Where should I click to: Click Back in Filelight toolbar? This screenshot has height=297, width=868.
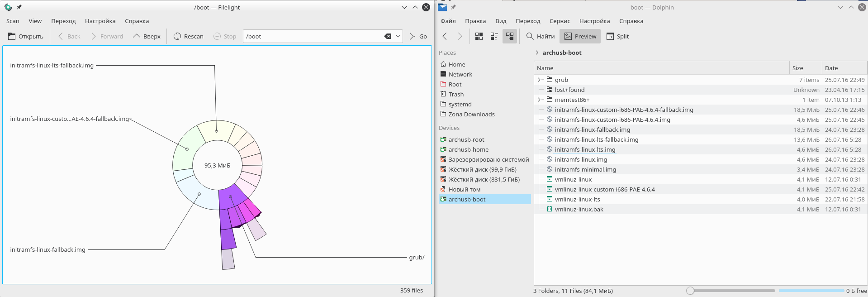69,36
